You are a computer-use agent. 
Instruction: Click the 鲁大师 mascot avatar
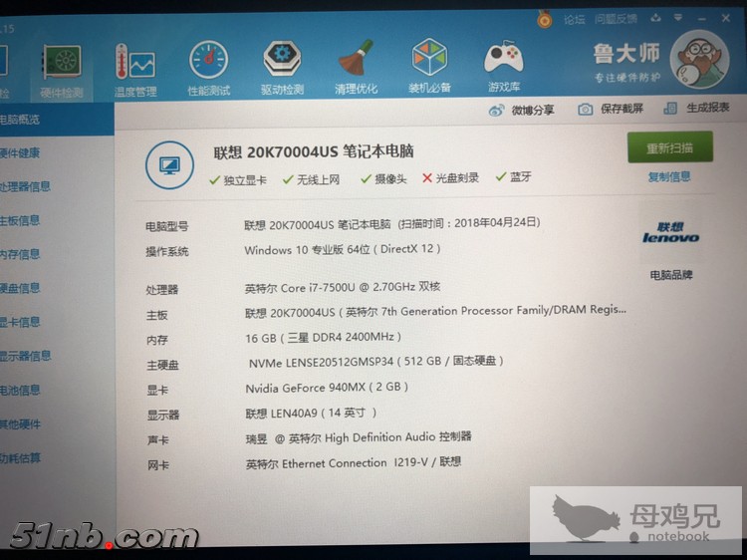(x=699, y=59)
